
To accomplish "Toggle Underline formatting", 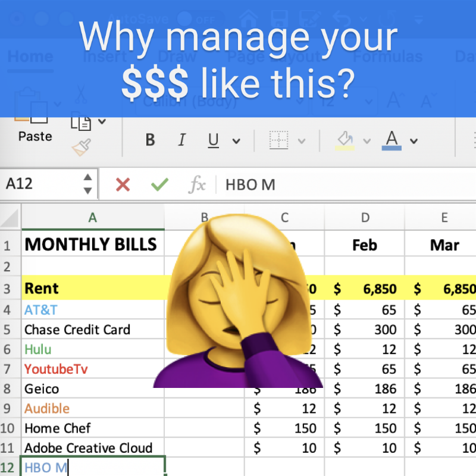I will coord(214,140).
